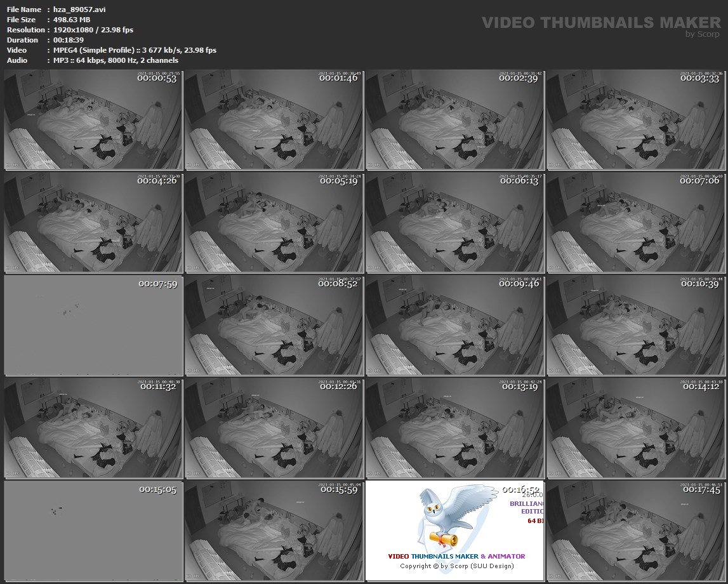The image size is (728, 584).
Task: Select the thumbnail stamped 00:05:19
Action: click(274, 222)
